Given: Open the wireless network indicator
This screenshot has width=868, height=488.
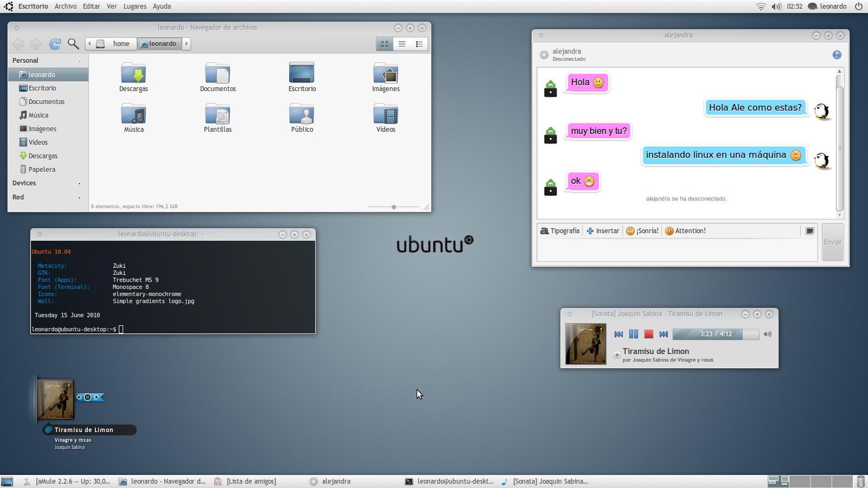Looking at the screenshot, I should tap(761, 7).
